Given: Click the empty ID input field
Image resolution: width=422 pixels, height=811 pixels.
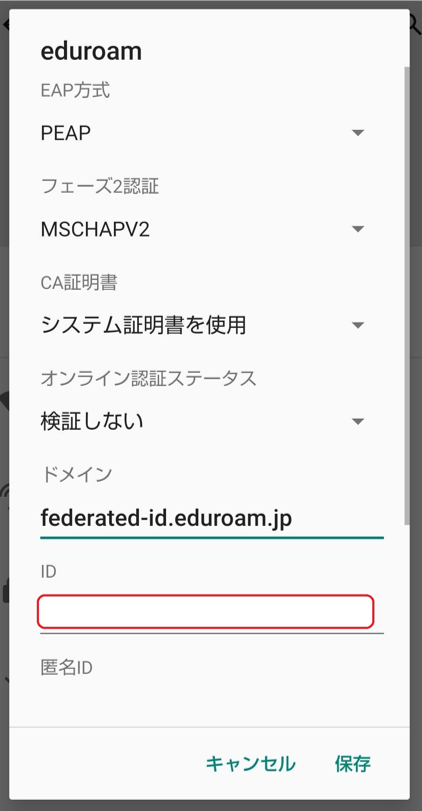Looking at the screenshot, I should 205,612.
